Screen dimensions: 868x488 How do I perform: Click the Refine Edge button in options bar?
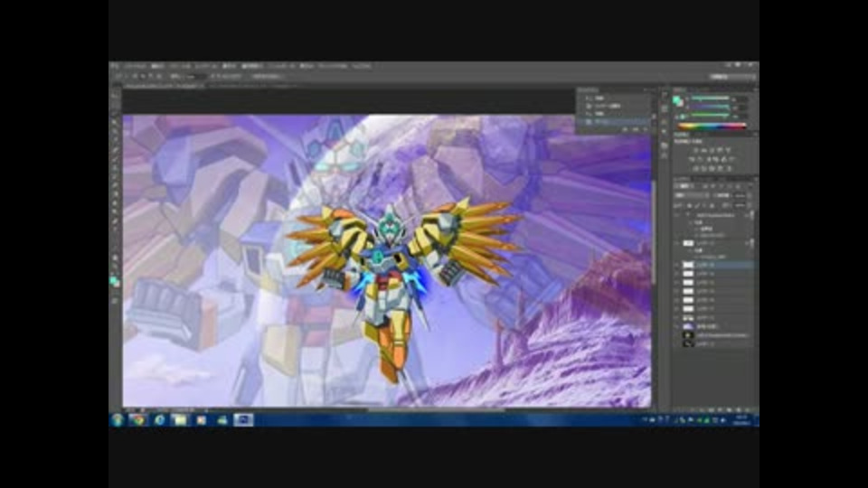[x=266, y=76]
